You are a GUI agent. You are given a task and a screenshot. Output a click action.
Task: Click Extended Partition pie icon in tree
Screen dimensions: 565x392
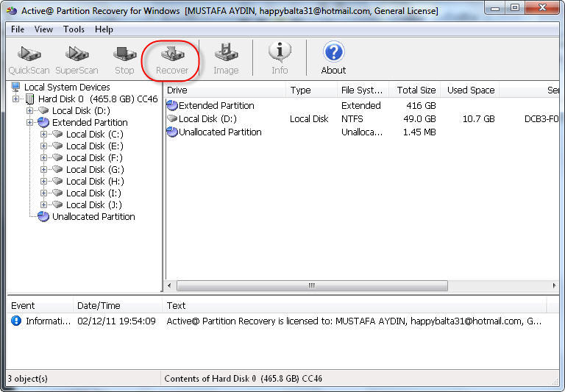pyautogui.click(x=43, y=123)
